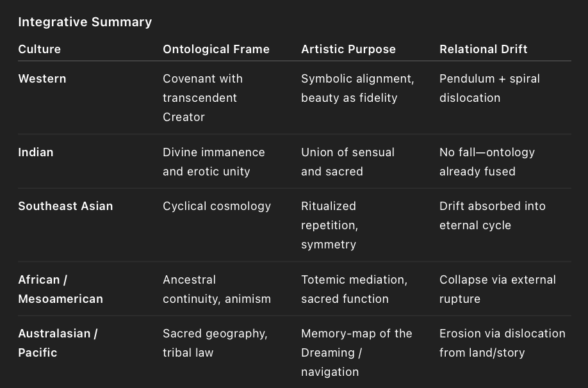The width and height of the screenshot is (588, 388).
Task: Click the 'Totemic mediation, sacred function' cell
Action: click(354, 289)
